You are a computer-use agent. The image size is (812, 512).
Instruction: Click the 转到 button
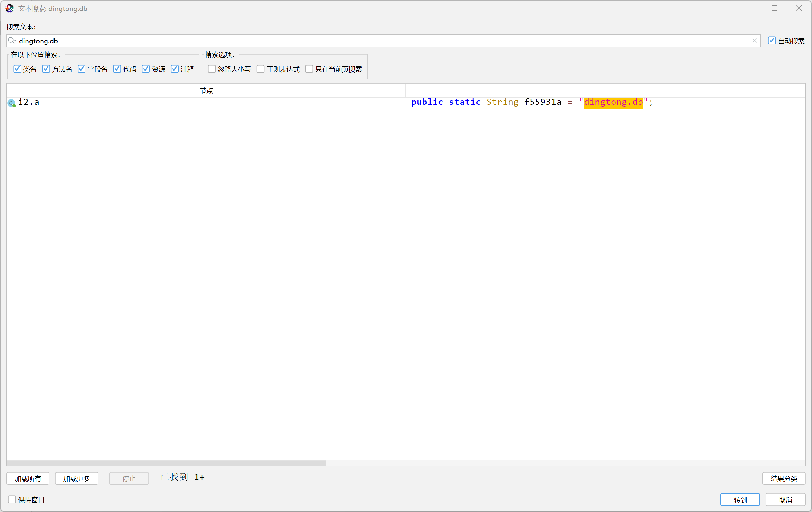(x=740, y=500)
